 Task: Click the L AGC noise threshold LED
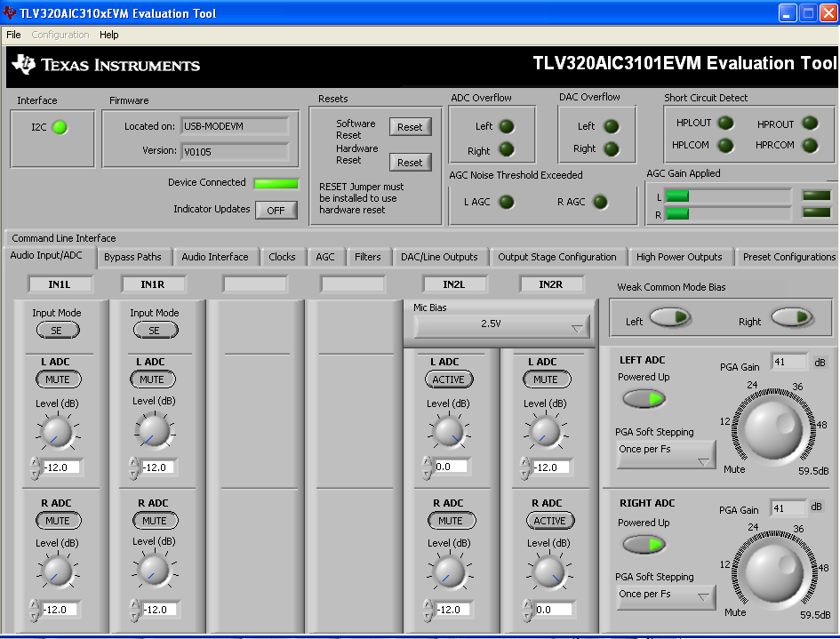(x=507, y=202)
